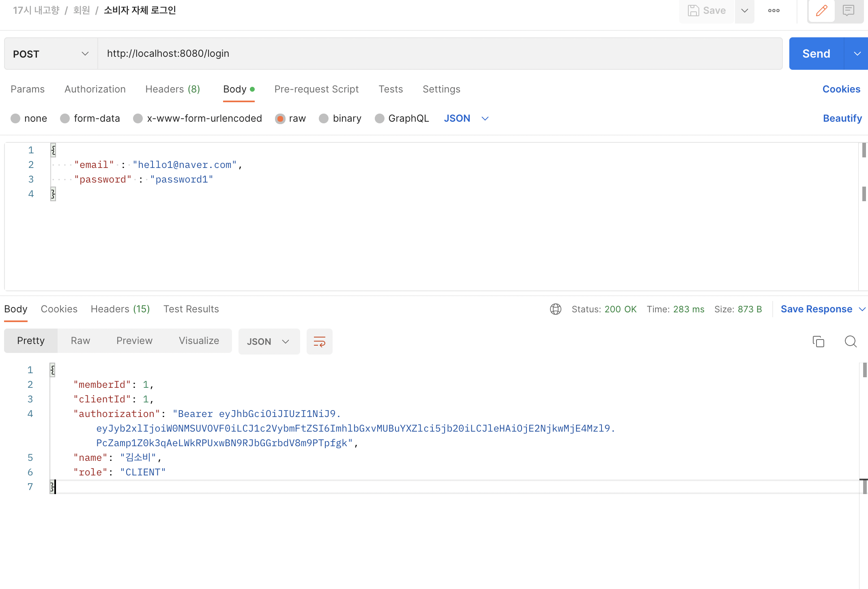Click the email value hello1@naver.com
This screenshot has height=589, width=868.
tap(185, 165)
